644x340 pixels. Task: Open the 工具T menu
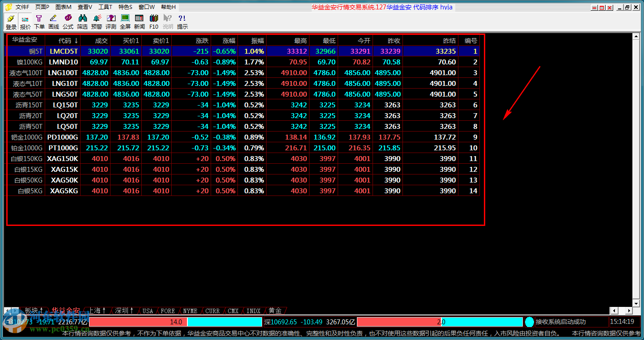(106, 7)
